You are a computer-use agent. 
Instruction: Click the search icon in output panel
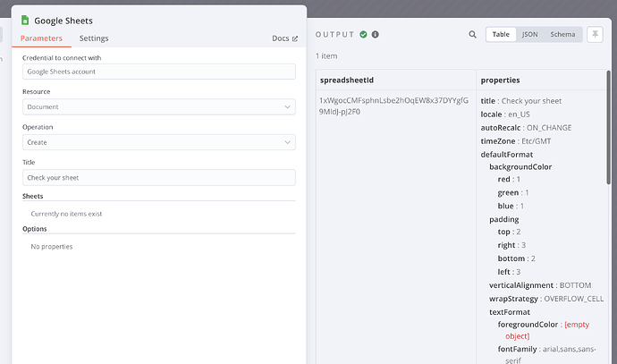473,35
